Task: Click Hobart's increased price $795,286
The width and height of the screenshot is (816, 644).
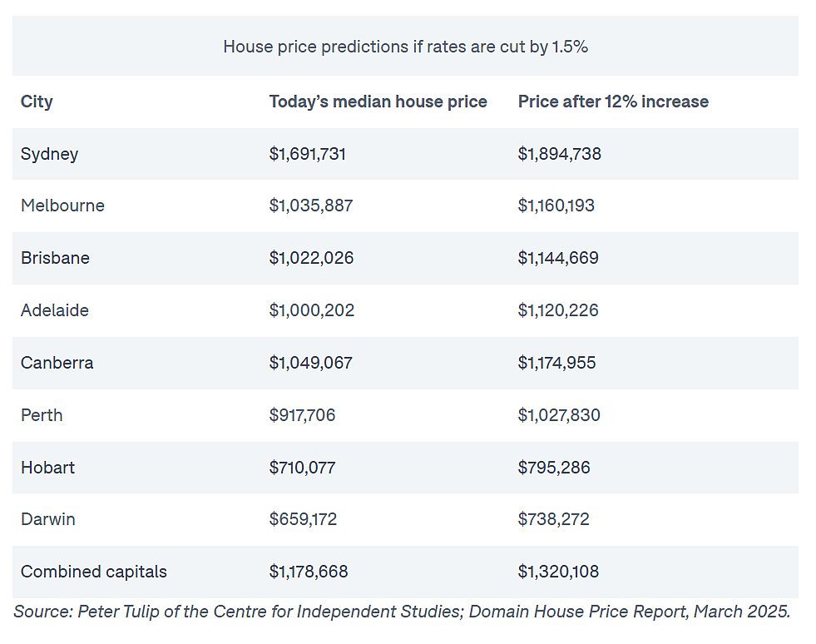Action: click(554, 468)
